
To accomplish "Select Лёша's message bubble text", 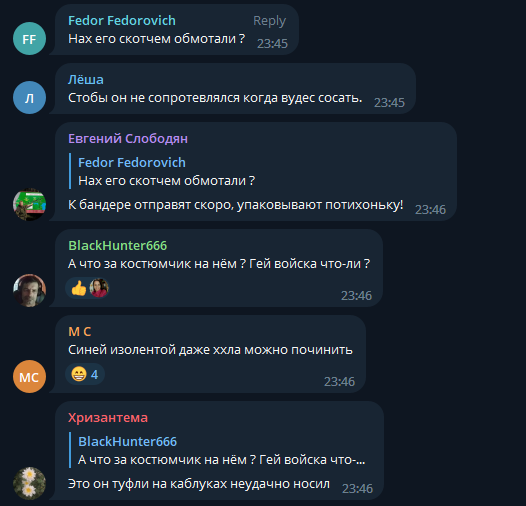I will tap(215, 98).
